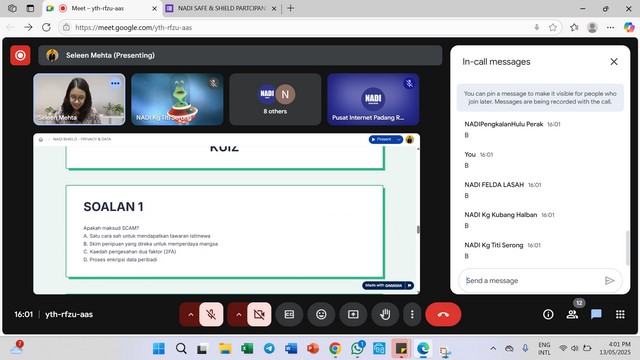Open the 8 others participants tile
640x360 pixels.
tap(275, 99)
